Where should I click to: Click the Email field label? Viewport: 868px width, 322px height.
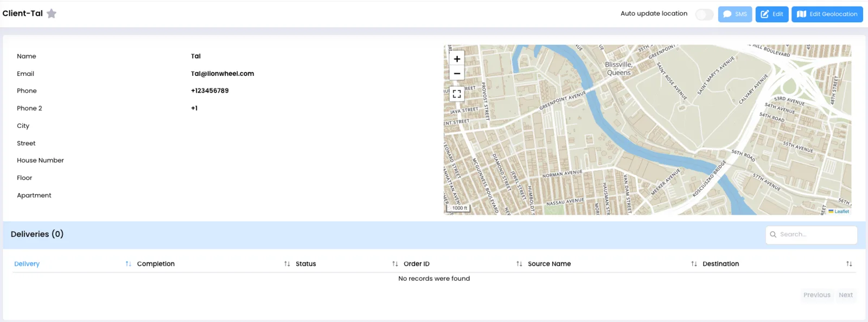coord(25,74)
